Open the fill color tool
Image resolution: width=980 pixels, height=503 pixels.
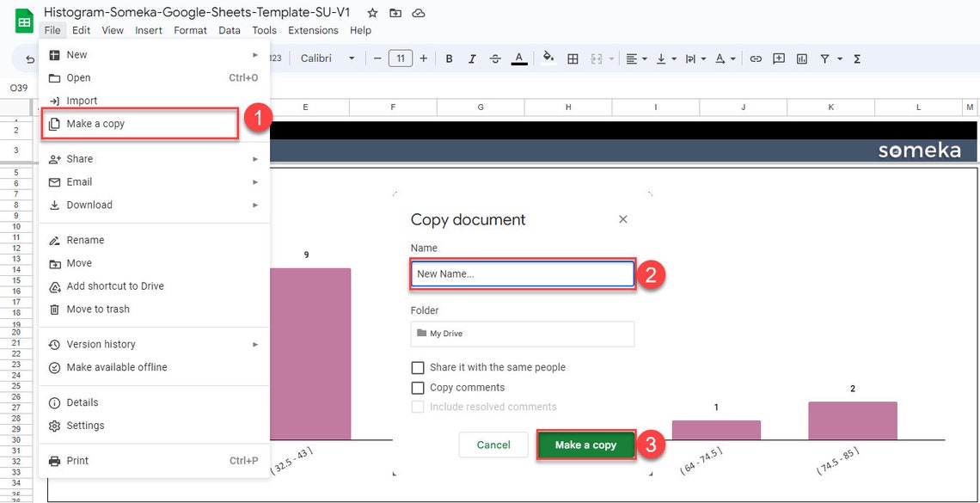click(549, 58)
